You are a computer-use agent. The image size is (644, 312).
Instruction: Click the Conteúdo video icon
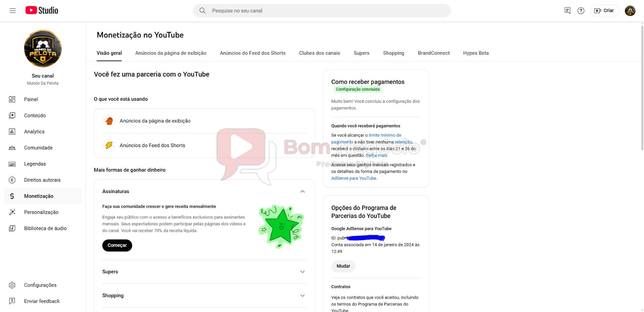12,115
